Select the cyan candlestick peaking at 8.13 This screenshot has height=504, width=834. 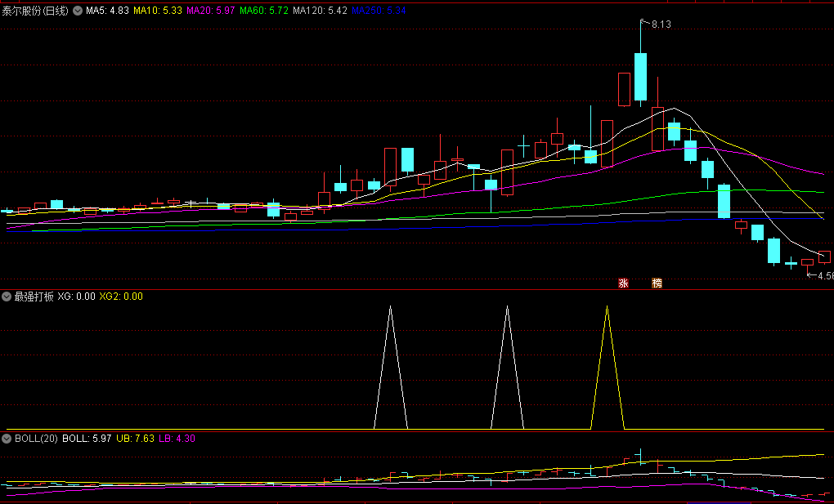[640, 63]
